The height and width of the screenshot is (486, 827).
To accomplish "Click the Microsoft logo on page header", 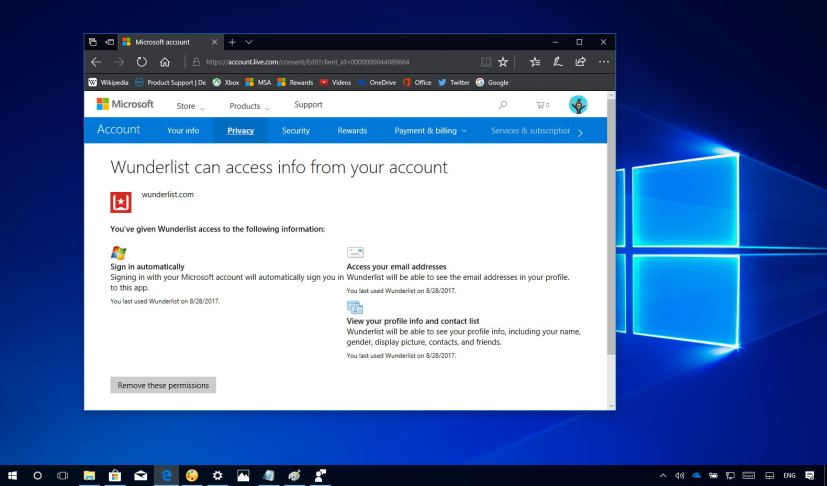I will coord(125,104).
